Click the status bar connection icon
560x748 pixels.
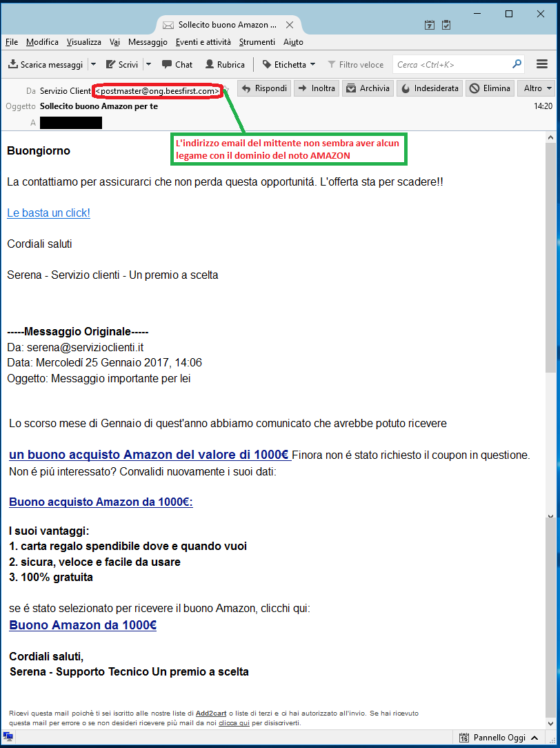[x=8, y=737]
